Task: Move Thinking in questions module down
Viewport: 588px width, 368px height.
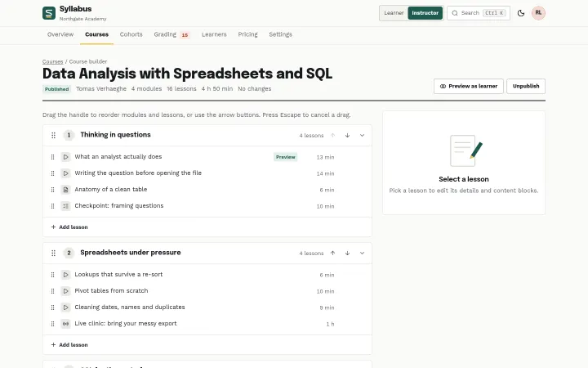Action: click(347, 135)
